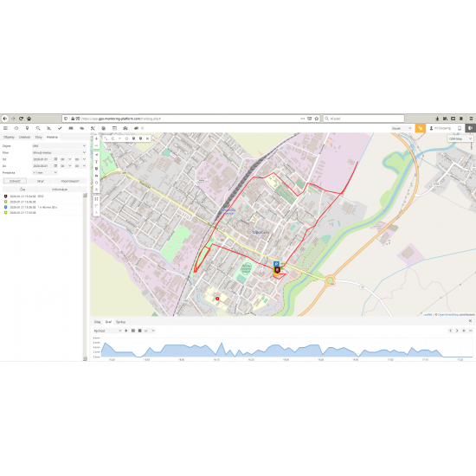Viewport: 476px width, 476px height.
Task: Open the OSM Map layer dropdown
Action: (460, 138)
